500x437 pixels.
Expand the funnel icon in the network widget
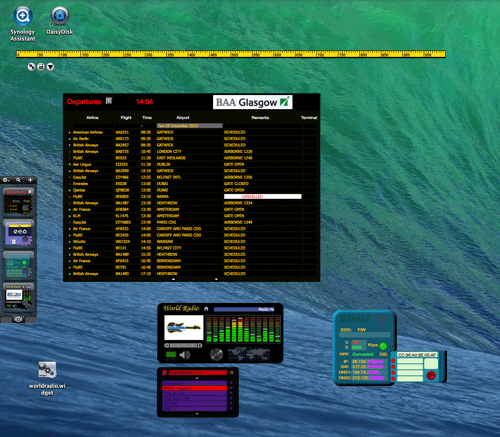[x=382, y=321]
